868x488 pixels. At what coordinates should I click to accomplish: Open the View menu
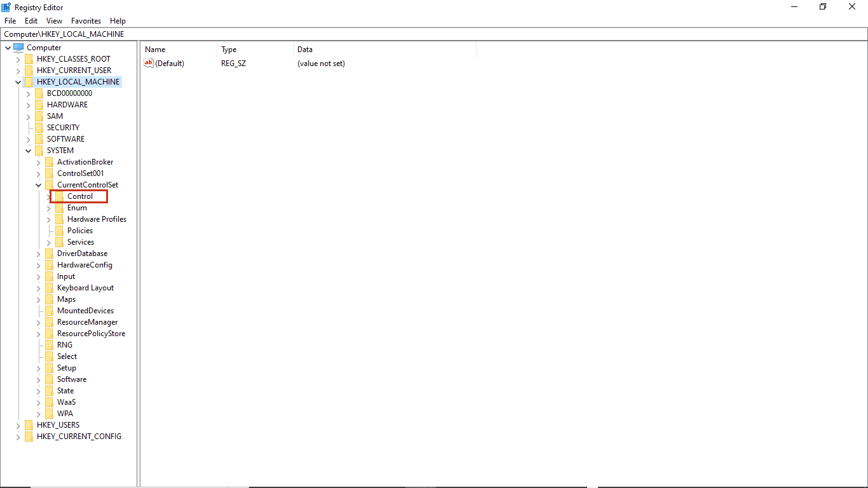[x=55, y=21]
